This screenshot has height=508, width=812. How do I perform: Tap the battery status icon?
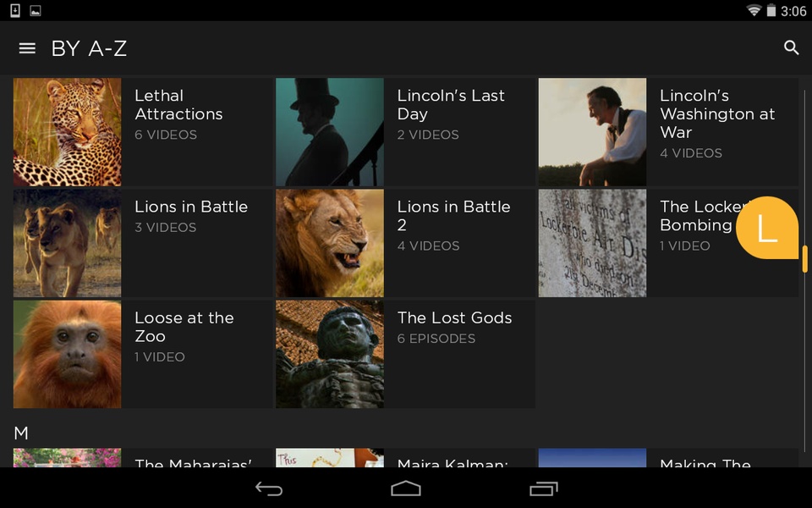tap(771, 10)
